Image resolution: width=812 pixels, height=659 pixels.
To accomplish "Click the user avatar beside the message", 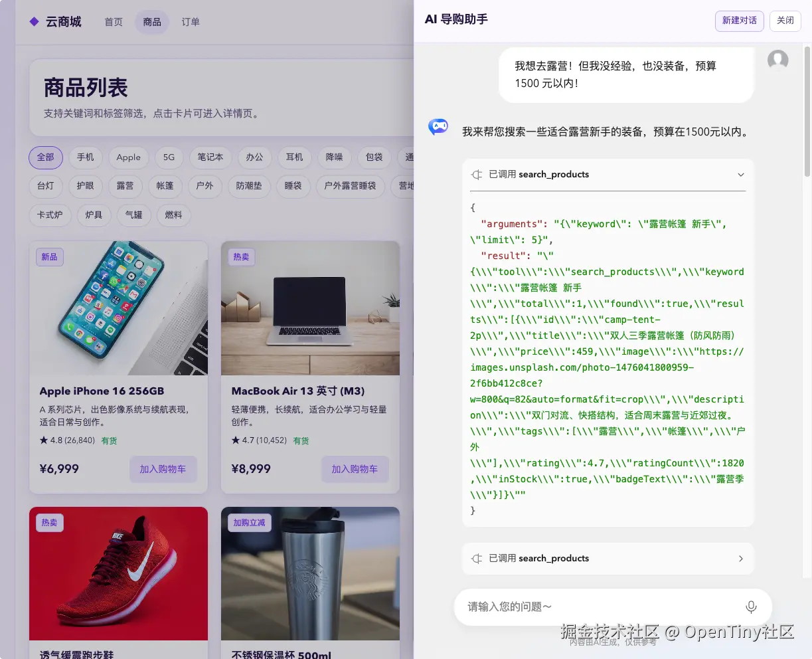I will pos(777,60).
